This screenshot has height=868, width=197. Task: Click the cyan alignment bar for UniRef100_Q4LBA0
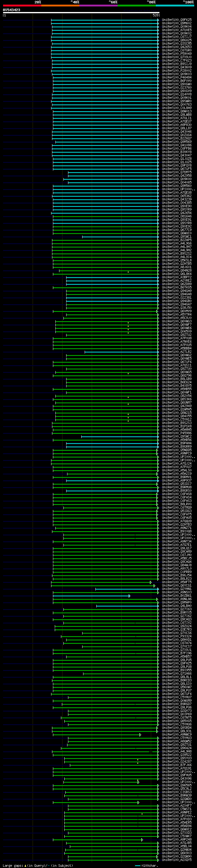click(128, 606)
